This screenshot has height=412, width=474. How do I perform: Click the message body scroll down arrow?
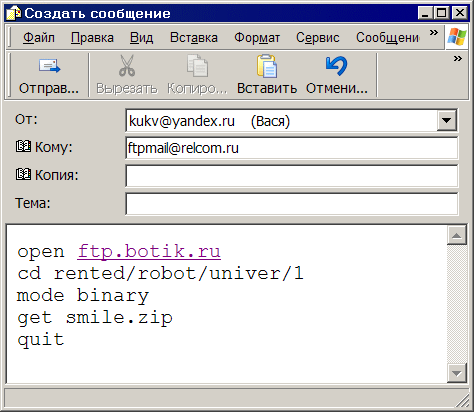point(456,373)
